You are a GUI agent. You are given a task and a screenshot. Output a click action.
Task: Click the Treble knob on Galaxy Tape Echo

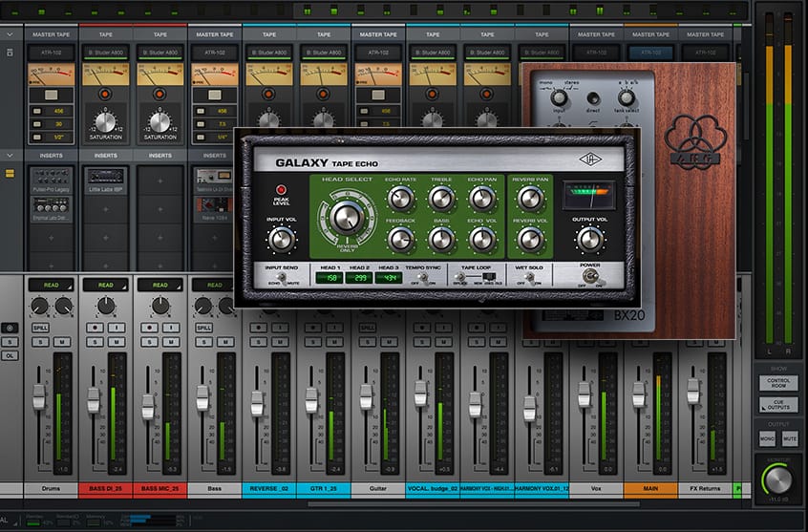[441, 199]
